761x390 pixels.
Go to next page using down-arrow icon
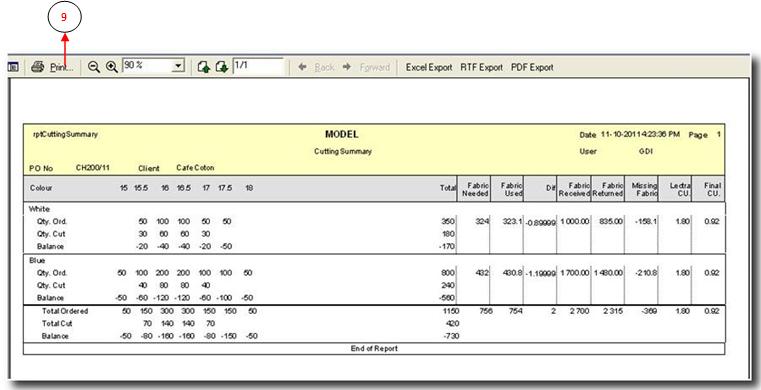[221, 67]
